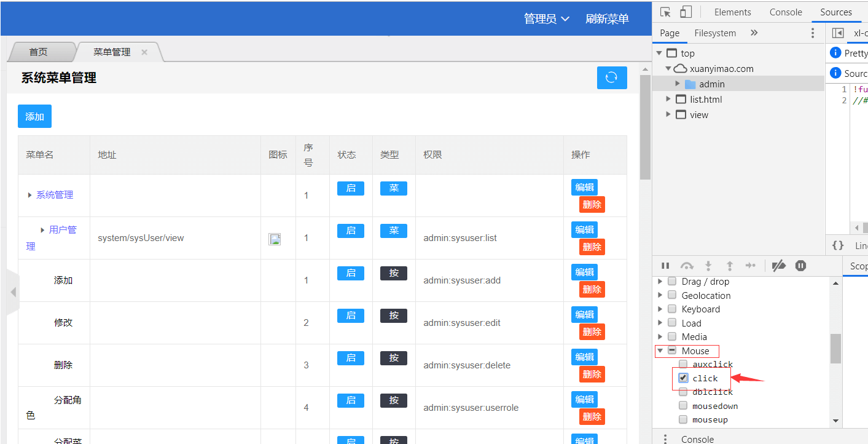Switch to the Console tab
This screenshot has width=868, height=444.
pyautogui.click(x=786, y=12)
